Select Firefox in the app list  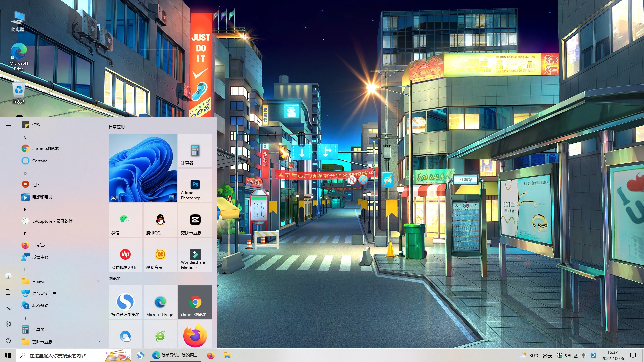[39, 245]
